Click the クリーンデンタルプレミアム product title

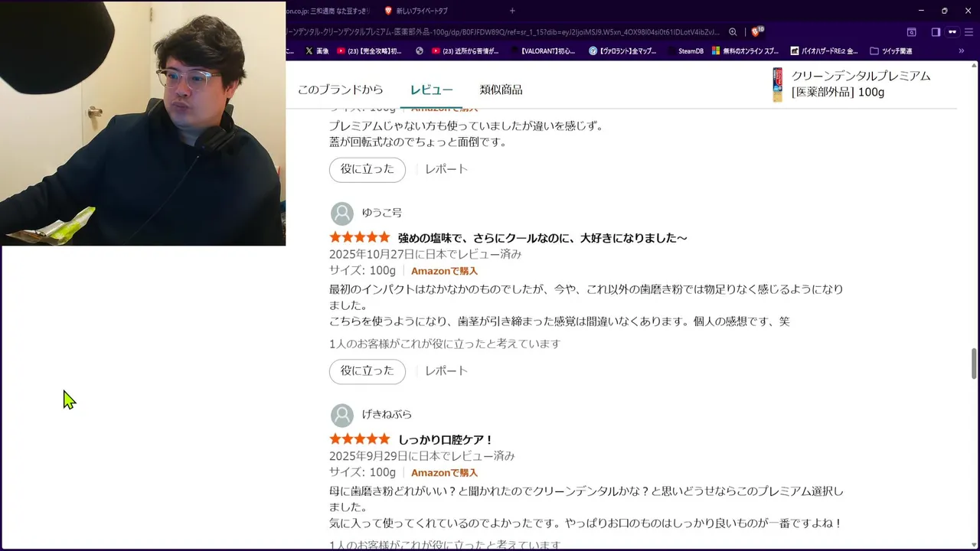[x=861, y=84]
